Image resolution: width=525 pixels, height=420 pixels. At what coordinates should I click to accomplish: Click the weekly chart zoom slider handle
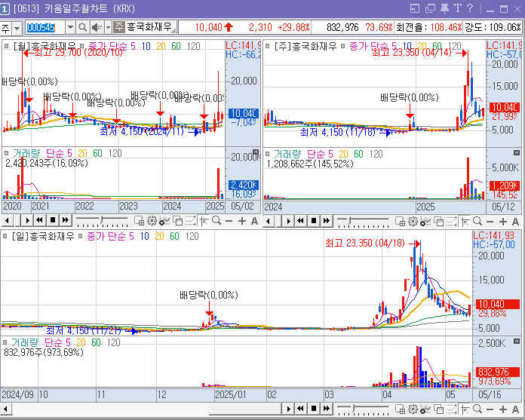click(x=349, y=221)
